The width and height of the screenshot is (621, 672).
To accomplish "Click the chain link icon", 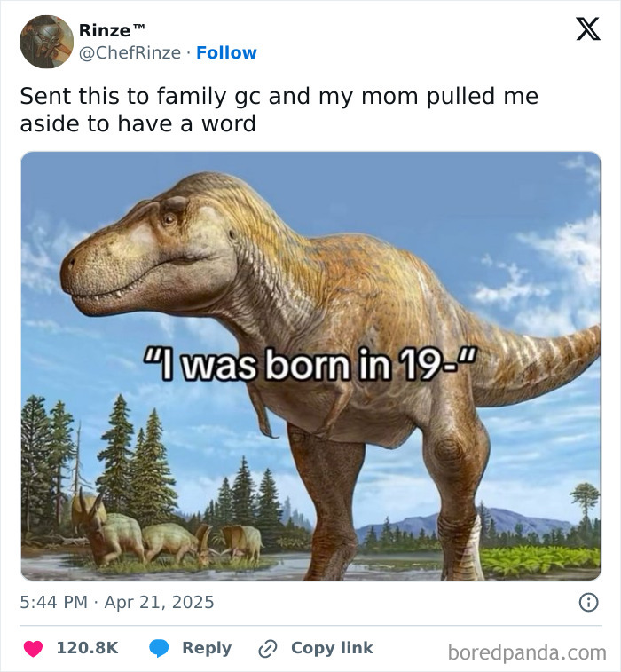I will tap(268, 649).
